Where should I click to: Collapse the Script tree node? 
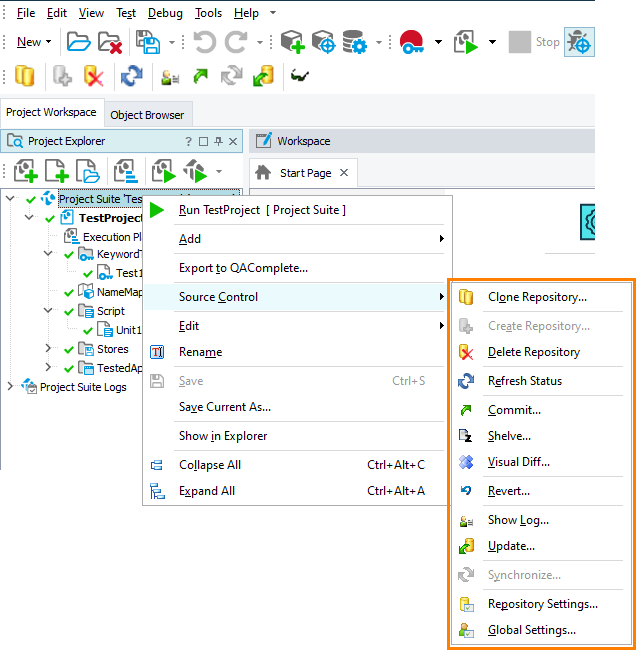point(48,311)
